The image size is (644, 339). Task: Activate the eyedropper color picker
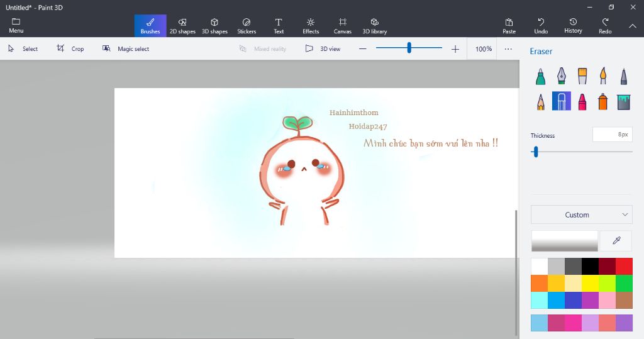(616, 241)
